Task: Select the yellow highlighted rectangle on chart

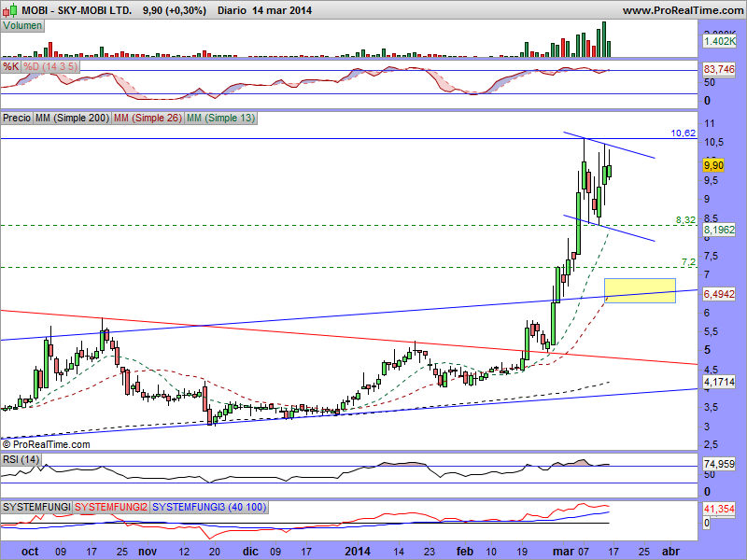Action: coord(640,290)
